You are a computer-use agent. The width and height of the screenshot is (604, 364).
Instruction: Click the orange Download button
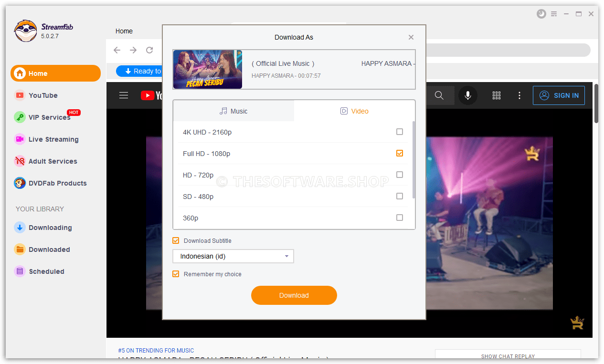tap(294, 295)
